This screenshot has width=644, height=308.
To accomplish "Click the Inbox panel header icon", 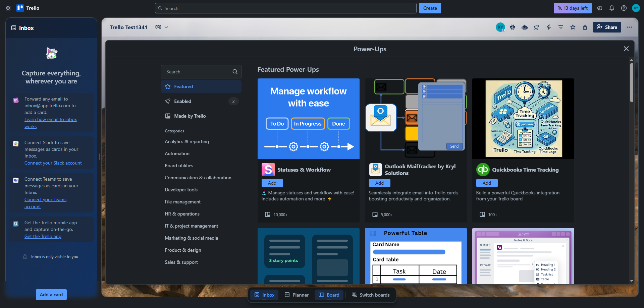I will tap(14, 28).
